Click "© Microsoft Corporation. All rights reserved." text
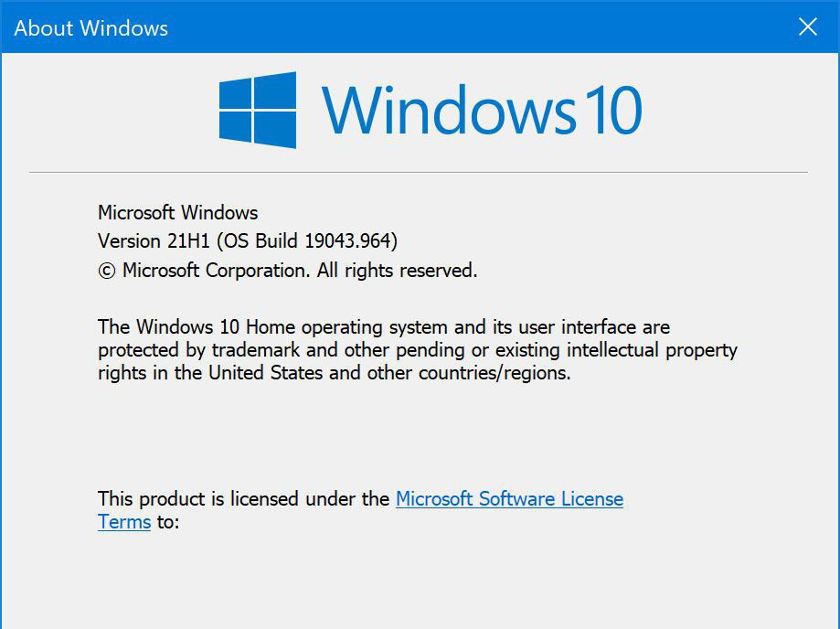The width and height of the screenshot is (840, 629). [288, 271]
